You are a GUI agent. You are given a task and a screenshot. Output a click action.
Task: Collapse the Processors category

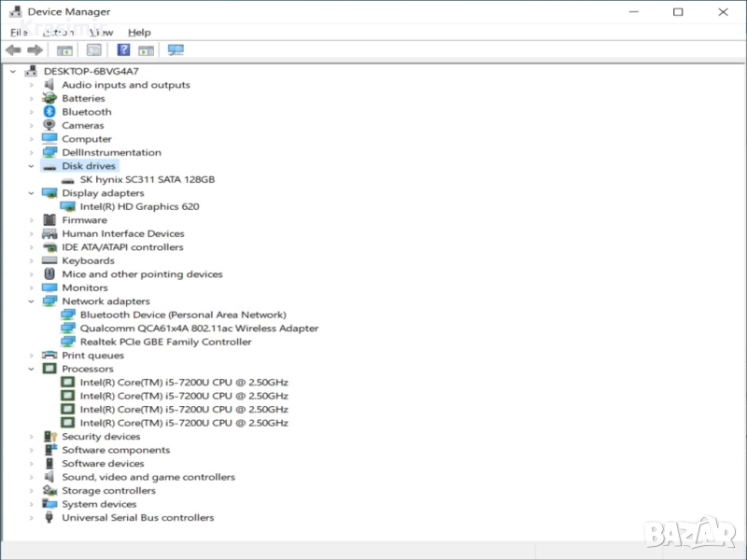31,369
